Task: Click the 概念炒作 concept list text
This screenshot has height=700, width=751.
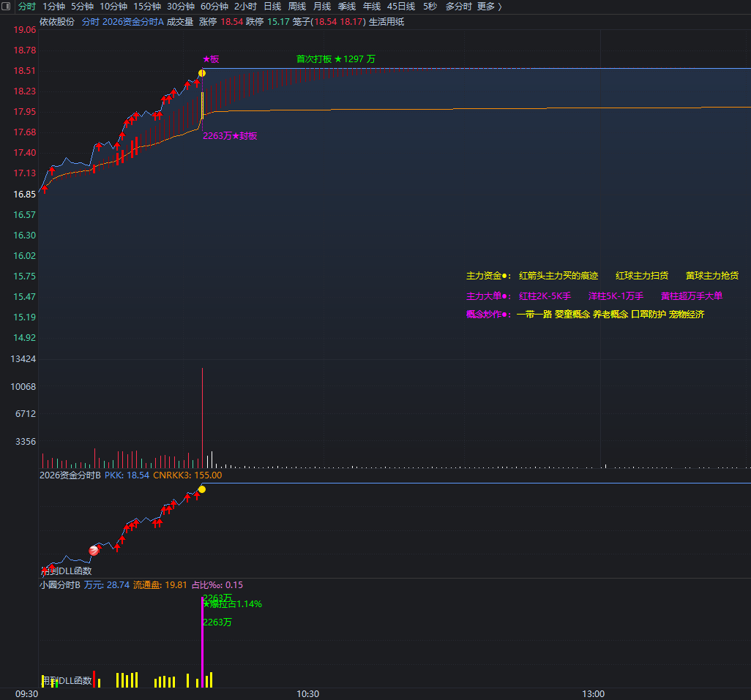Action: 610,315
